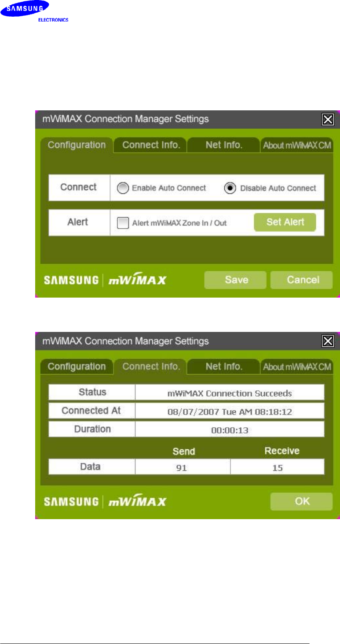Open Connect Info. tab in upper settings window
This screenshot has width=340, height=644.
coord(151,146)
